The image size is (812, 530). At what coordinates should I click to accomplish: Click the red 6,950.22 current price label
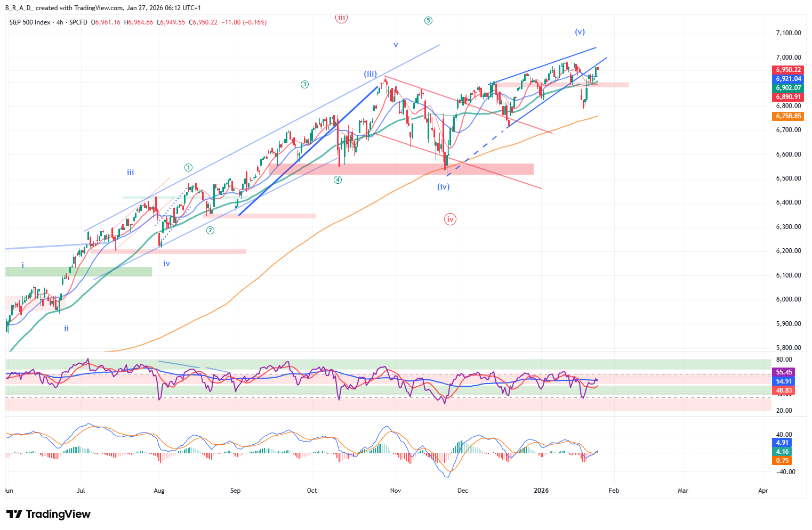787,70
